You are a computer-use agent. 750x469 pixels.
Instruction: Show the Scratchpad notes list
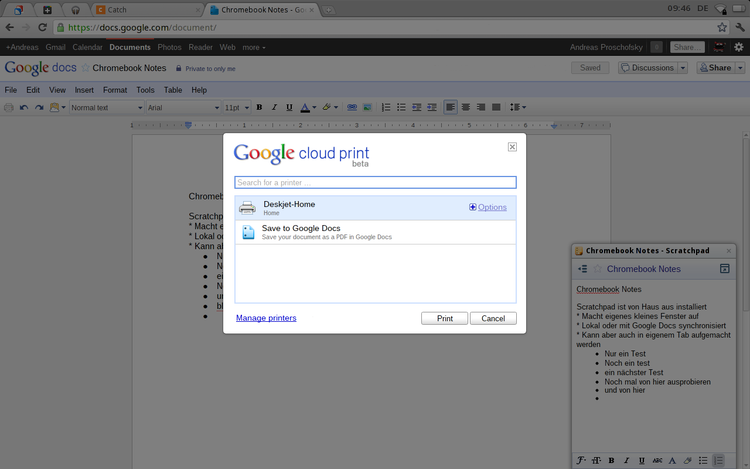pyautogui.click(x=582, y=269)
